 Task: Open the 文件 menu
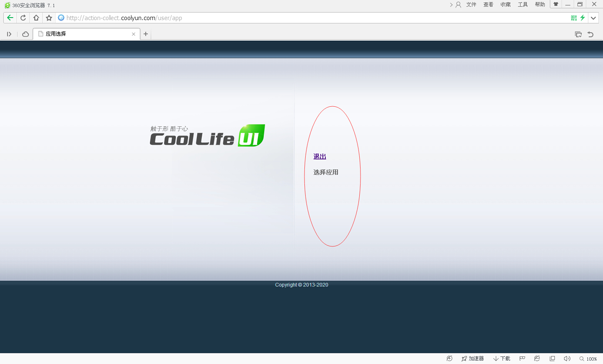tap(472, 5)
